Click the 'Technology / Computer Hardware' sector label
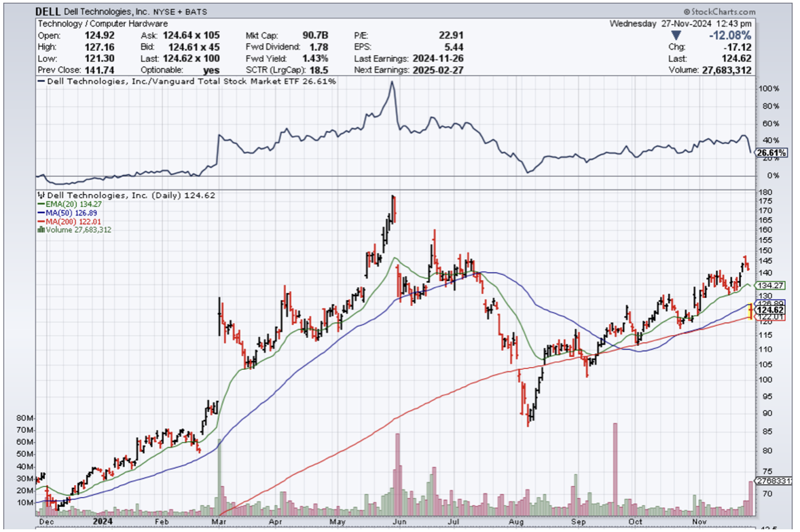The width and height of the screenshot is (800, 532). pyautogui.click(x=103, y=24)
